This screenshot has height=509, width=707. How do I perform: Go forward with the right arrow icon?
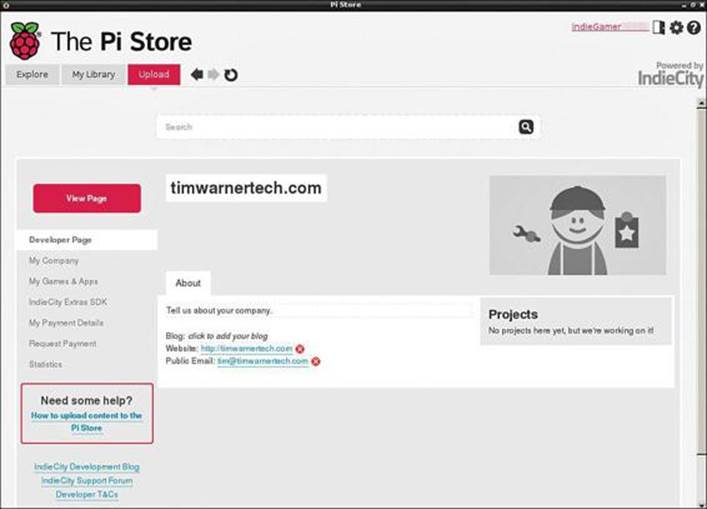[213, 74]
